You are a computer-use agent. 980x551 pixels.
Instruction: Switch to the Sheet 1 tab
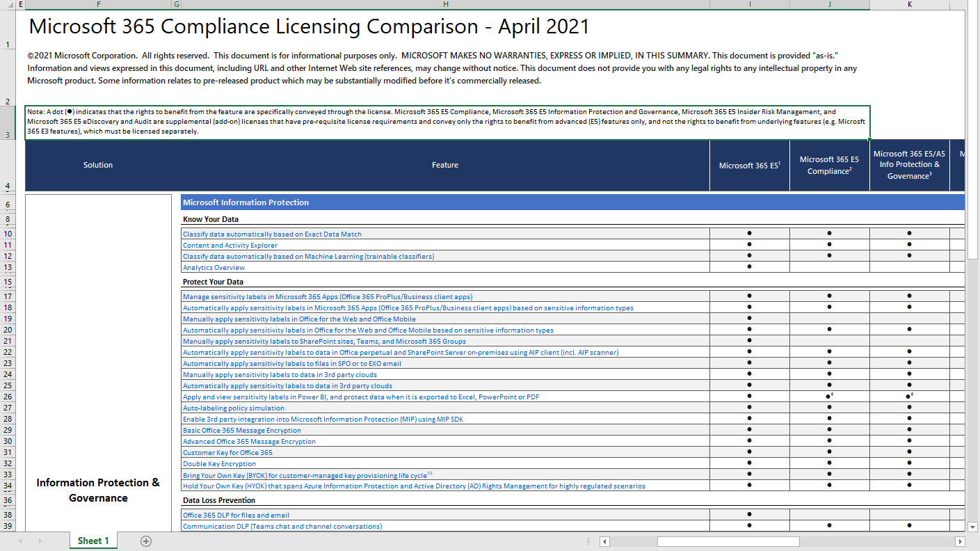click(x=93, y=541)
